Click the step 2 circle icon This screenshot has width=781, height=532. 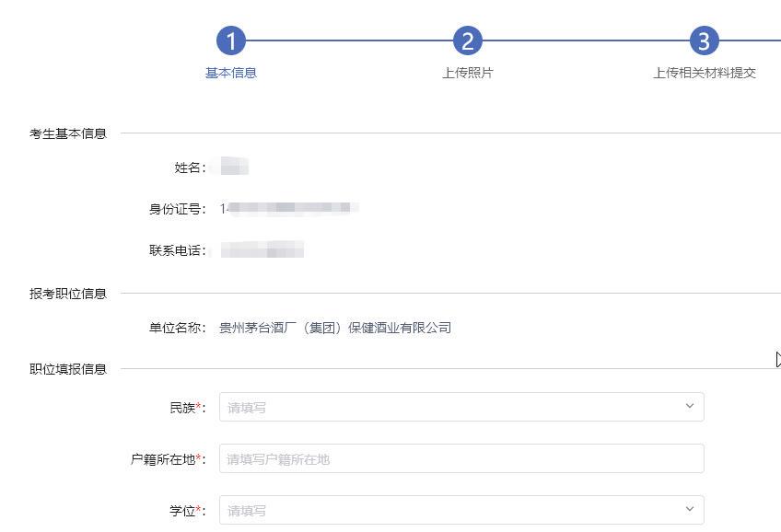[x=468, y=40]
